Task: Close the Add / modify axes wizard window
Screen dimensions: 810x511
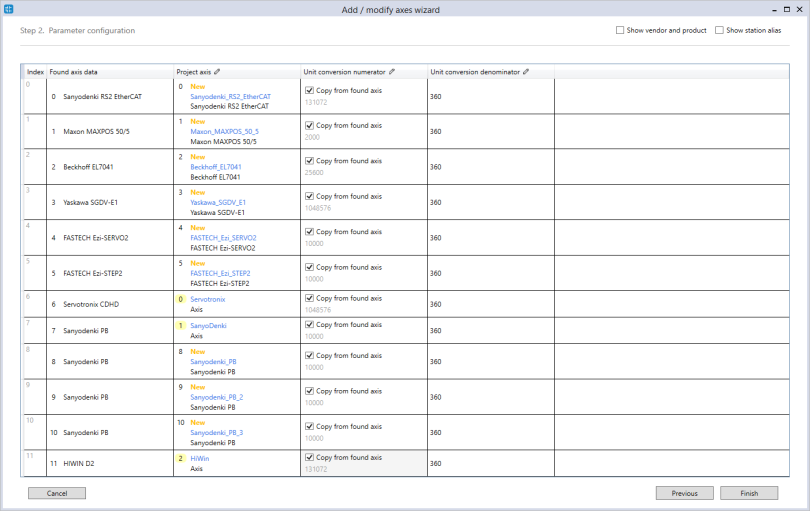Action: [x=797, y=9]
